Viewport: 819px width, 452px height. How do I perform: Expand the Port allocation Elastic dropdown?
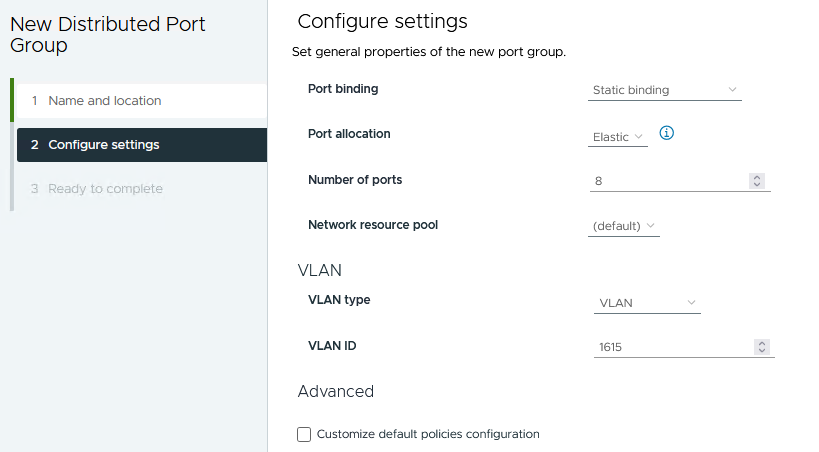click(617, 137)
